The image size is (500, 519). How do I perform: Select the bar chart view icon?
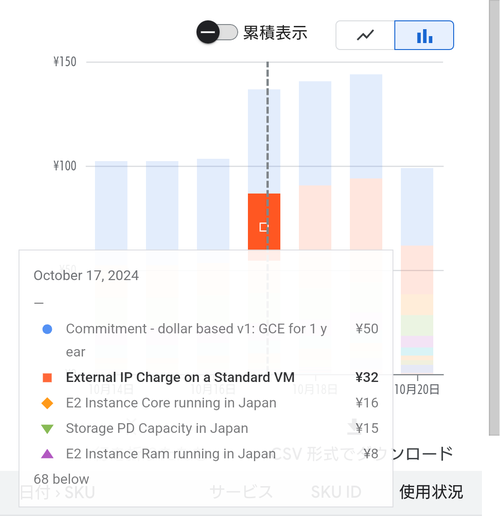(424, 35)
